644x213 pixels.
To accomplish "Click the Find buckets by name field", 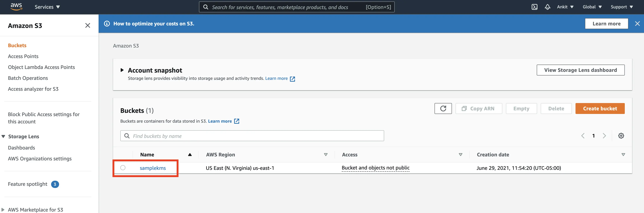I will [252, 136].
